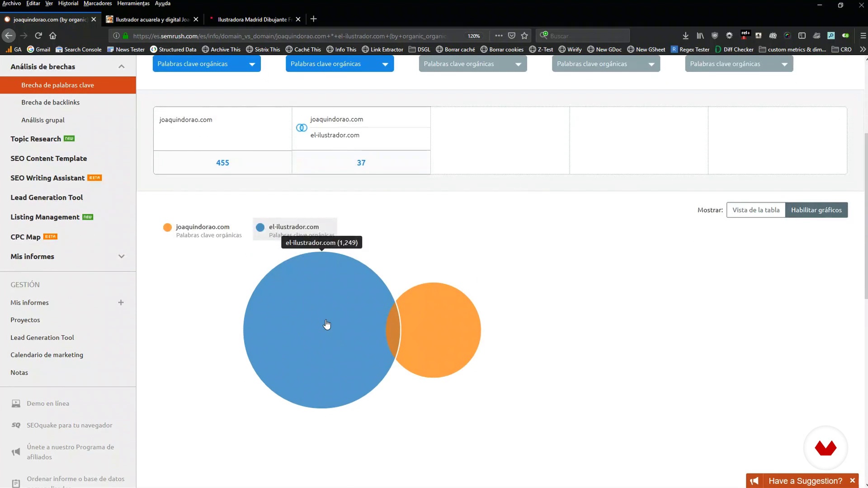Viewport: 868px width, 488px height.
Task: Go back with the browser back arrow
Action: point(9,35)
